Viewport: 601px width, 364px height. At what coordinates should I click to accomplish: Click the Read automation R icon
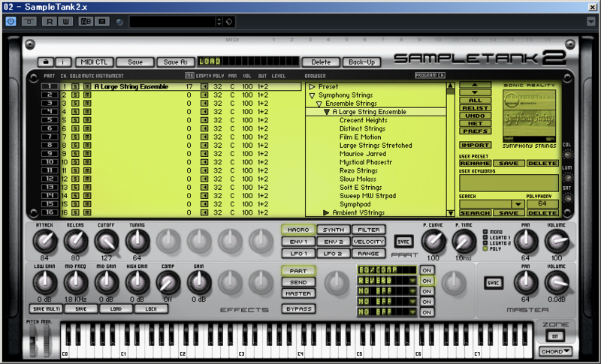pyautogui.click(x=50, y=22)
